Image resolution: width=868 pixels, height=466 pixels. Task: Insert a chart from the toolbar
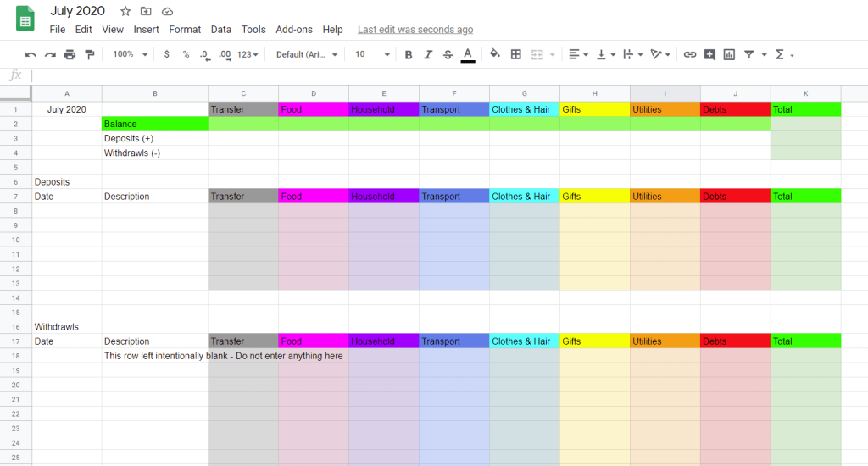coord(729,54)
